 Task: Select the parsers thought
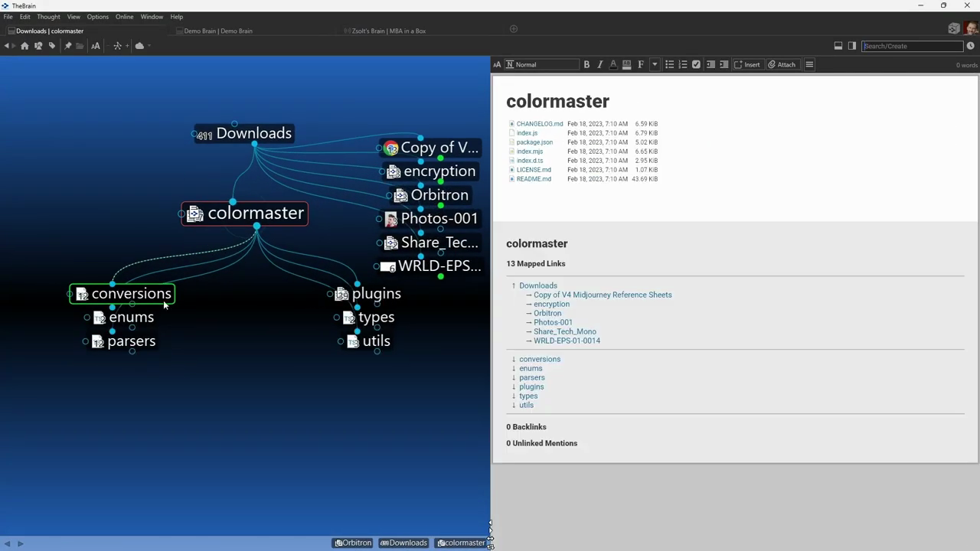123,341
